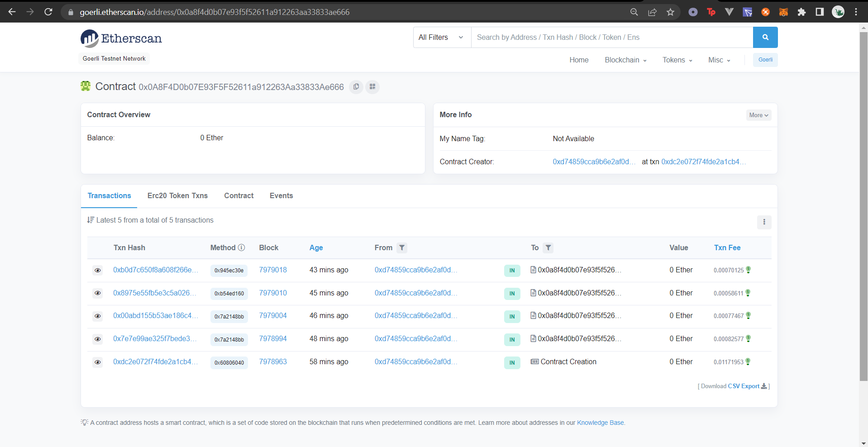The image size is (868, 447).
Task: Open the From column filter icon
Action: click(x=402, y=247)
